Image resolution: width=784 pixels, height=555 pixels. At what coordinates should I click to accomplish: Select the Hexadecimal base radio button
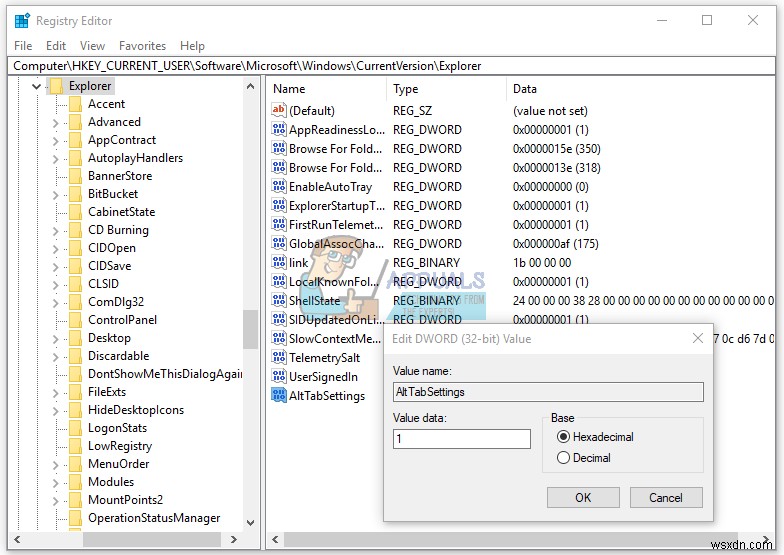563,436
